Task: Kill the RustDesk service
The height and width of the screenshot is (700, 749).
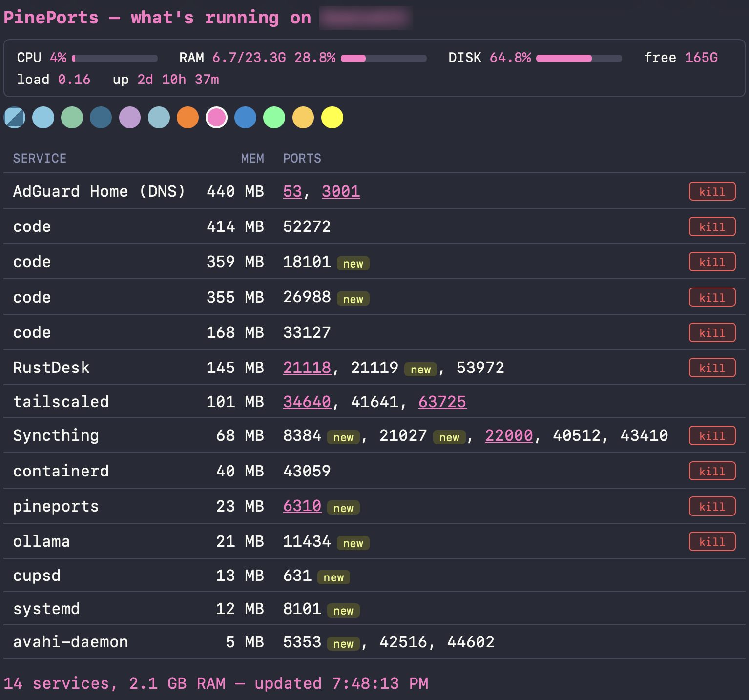Action: pyautogui.click(x=712, y=368)
